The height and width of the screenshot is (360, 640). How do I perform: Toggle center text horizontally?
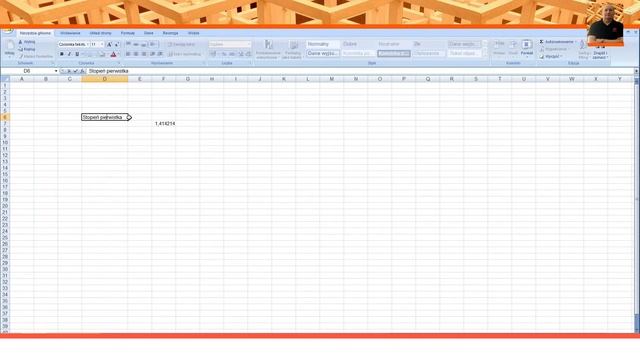(x=136, y=54)
